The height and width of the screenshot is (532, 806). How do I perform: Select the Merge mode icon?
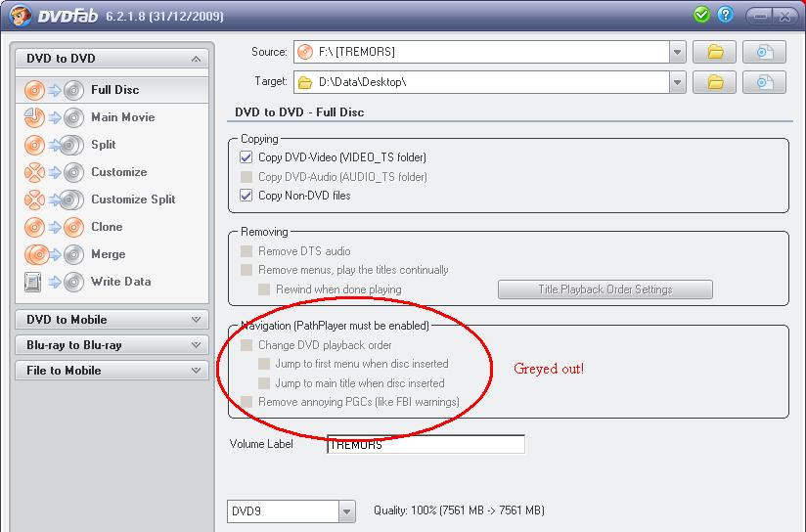click(54, 254)
